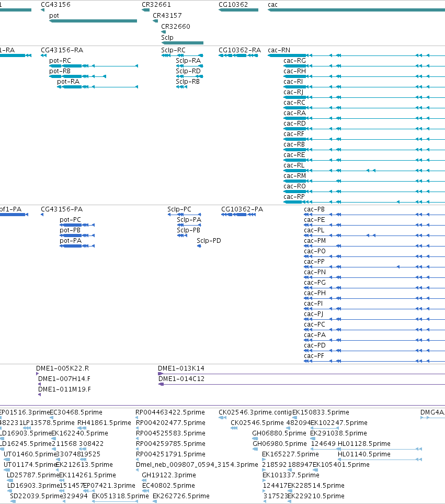Select the EC30468.5prime EST label

(x=76, y=412)
